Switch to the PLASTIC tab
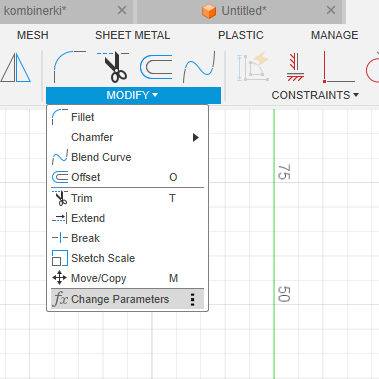Viewport: 379px width, 379px height. [x=241, y=35]
